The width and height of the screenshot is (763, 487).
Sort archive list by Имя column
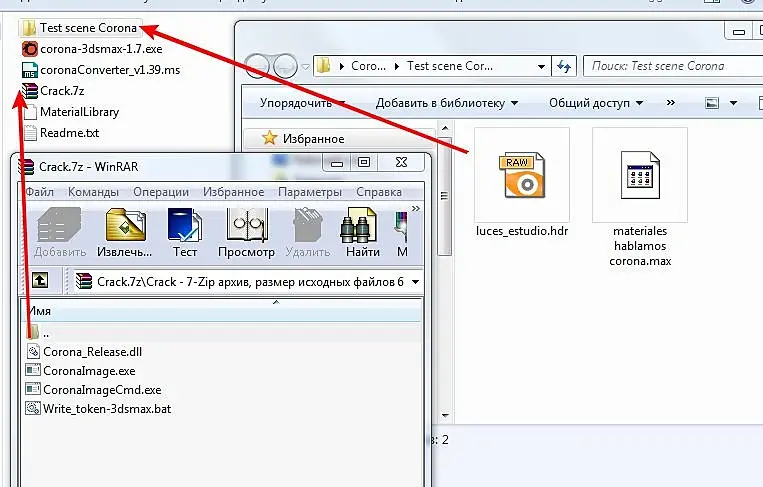click(223, 310)
